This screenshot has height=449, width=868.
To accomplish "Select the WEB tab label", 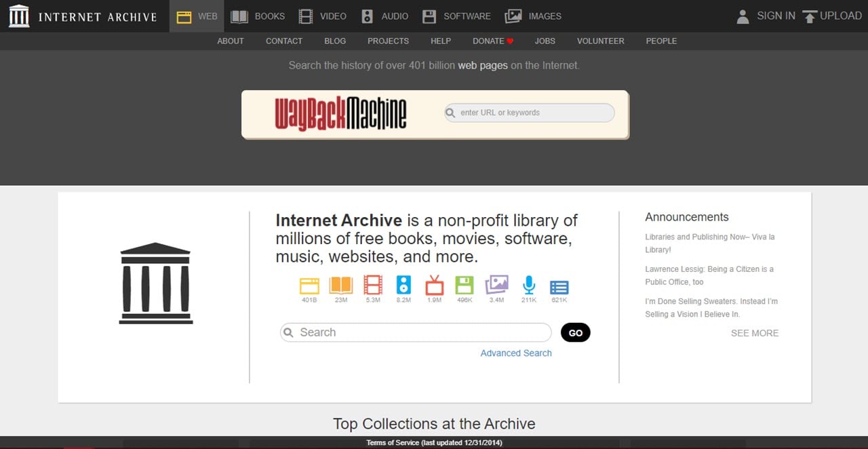I will (x=208, y=16).
